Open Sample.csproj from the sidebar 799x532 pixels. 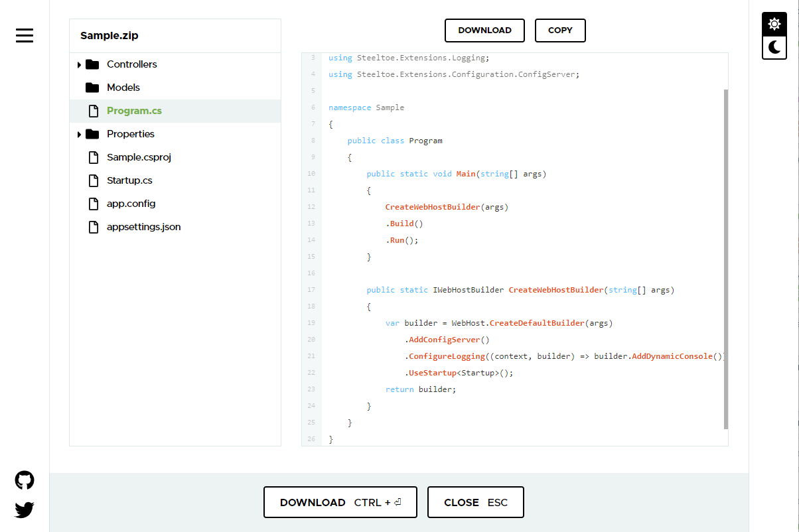pyautogui.click(x=138, y=157)
